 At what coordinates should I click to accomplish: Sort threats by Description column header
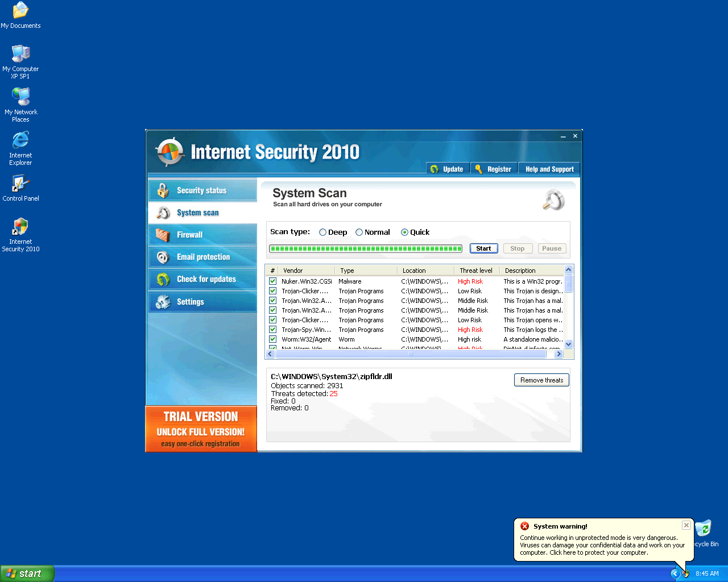point(532,271)
